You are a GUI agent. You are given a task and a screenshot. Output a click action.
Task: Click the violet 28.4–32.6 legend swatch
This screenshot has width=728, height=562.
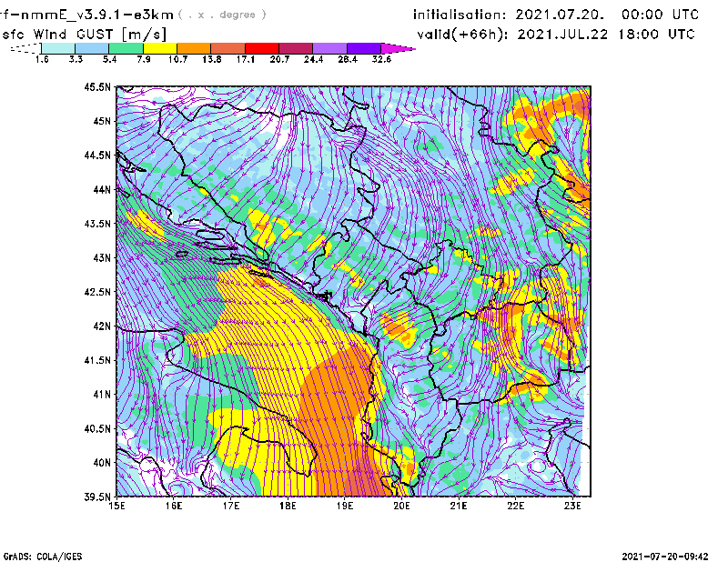[364, 48]
